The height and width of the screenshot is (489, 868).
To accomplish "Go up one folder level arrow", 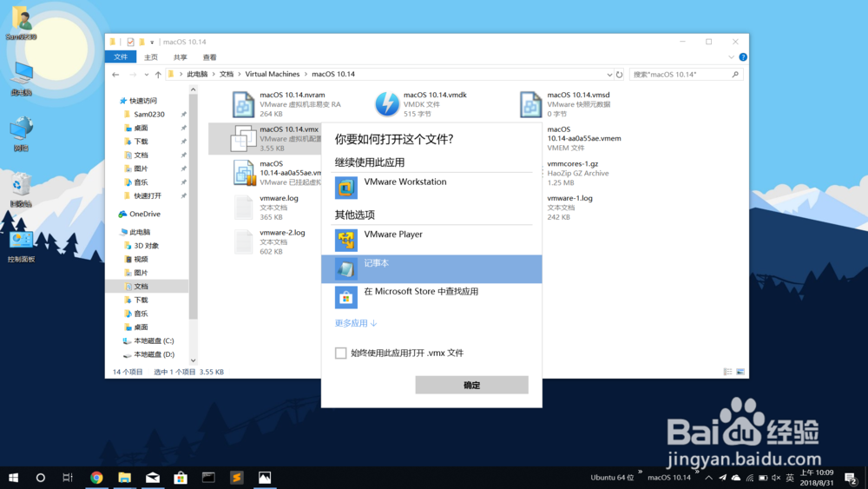I will [158, 74].
